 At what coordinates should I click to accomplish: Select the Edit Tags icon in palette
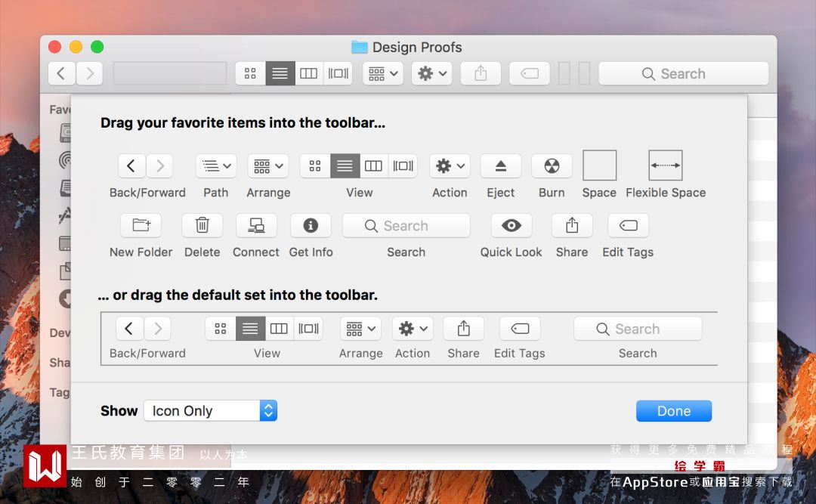click(x=628, y=225)
